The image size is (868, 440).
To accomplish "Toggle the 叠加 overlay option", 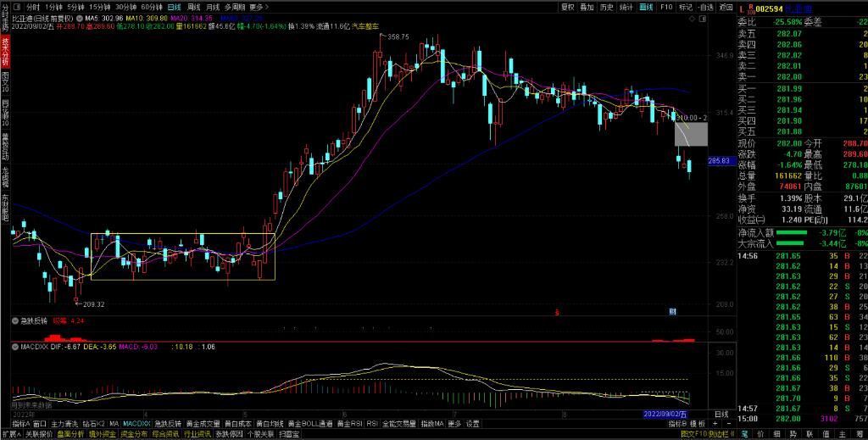I will (x=587, y=7).
